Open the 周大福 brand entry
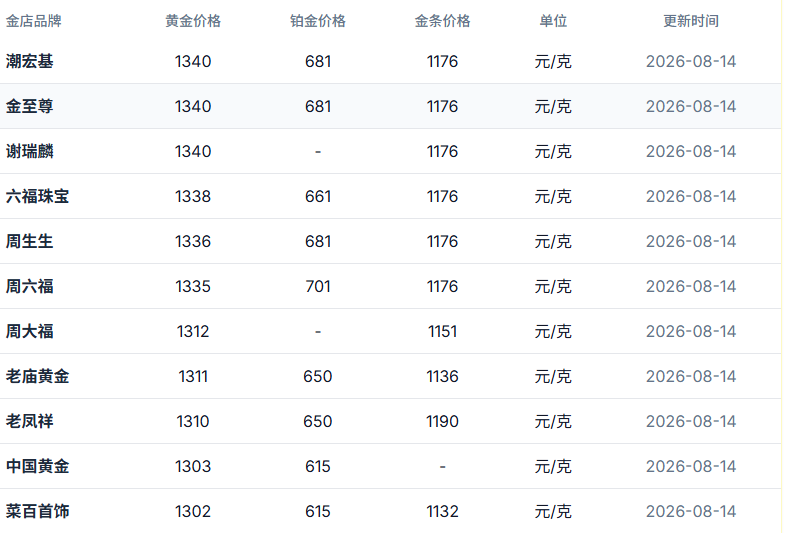795x533 pixels. [29, 331]
